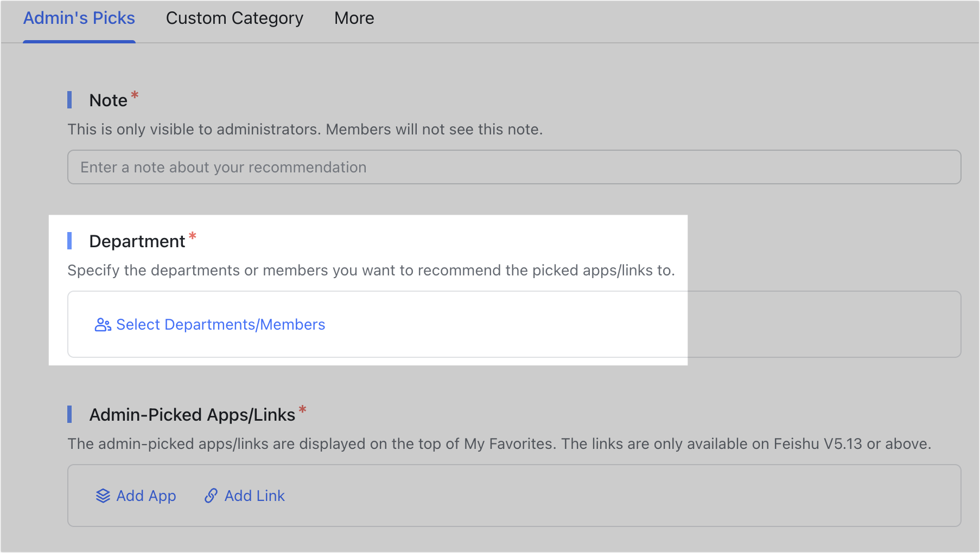Click the red asterisk after Admin-Picked Apps/Links

[x=302, y=410]
